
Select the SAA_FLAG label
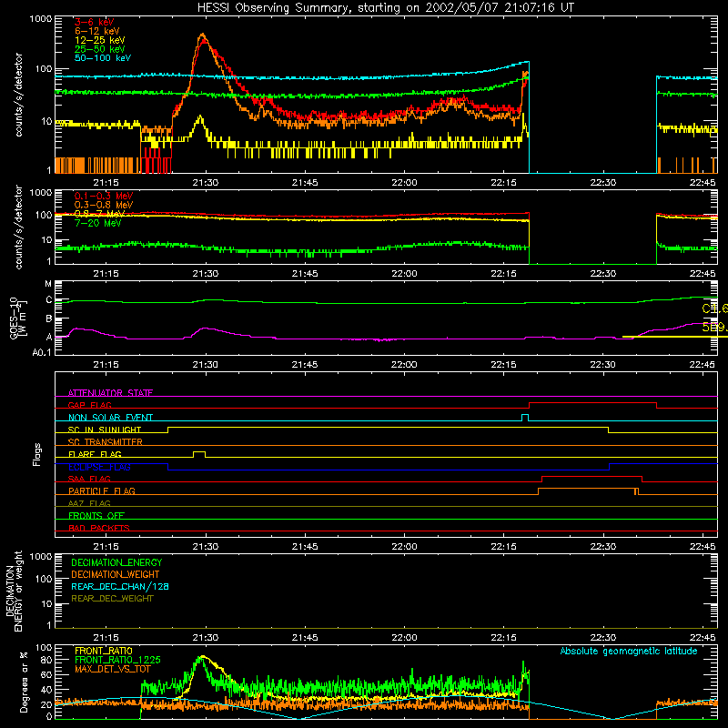tap(89, 479)
